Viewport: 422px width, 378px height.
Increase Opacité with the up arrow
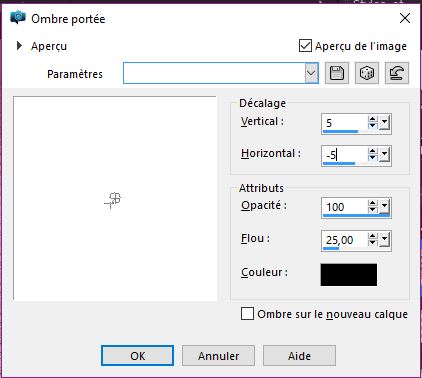tap(373, 203)
